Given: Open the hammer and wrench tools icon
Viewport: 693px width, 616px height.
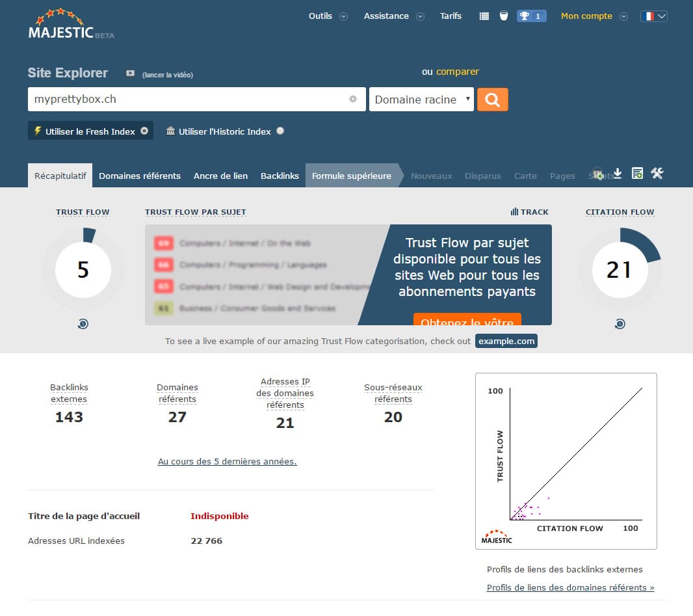Looking at the screenshot, I should click(x=657, y=173).
